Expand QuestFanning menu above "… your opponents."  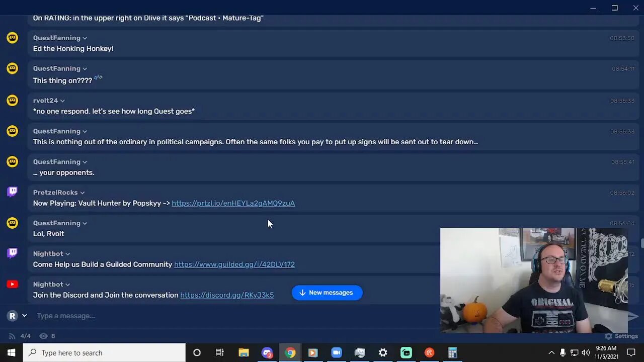[85, 162]
